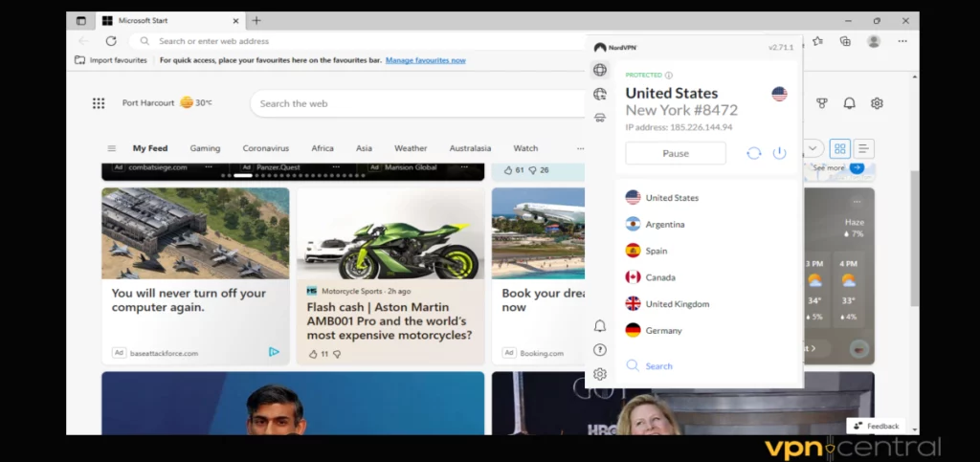Click the NordVPN incognito car icon

(599, 118)
